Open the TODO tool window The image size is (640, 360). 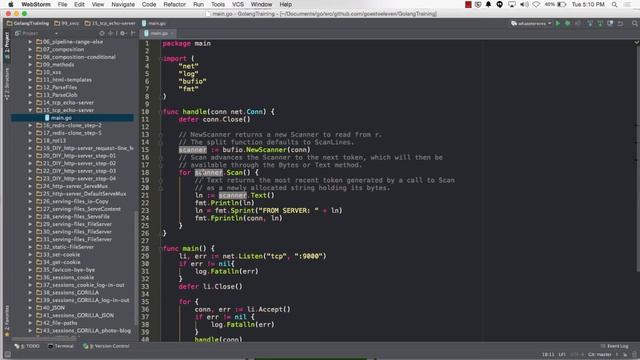coord(27,346)
